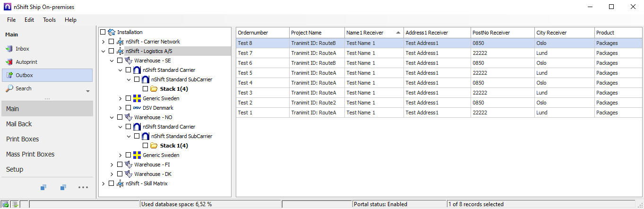This screenshot has height=209, width=644.
Task: Collapse the nShift - Logistics A/S node
Action: [x=103, y=51]
